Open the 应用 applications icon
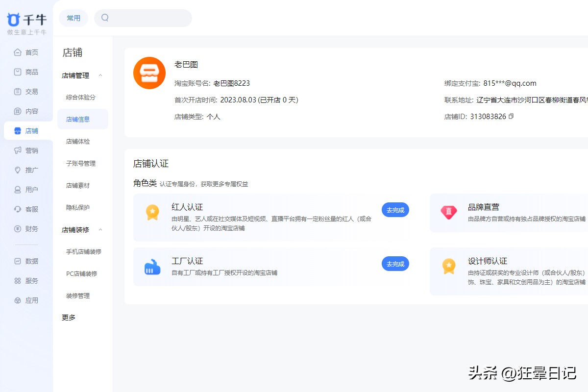The height and width of the screenshot is (392, 588). tap(19, 300)
